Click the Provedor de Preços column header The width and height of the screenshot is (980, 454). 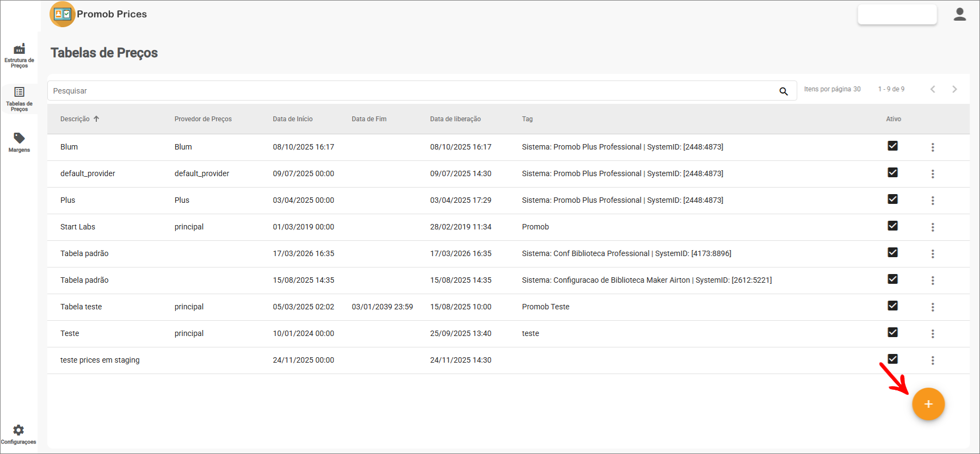(203, 119)
